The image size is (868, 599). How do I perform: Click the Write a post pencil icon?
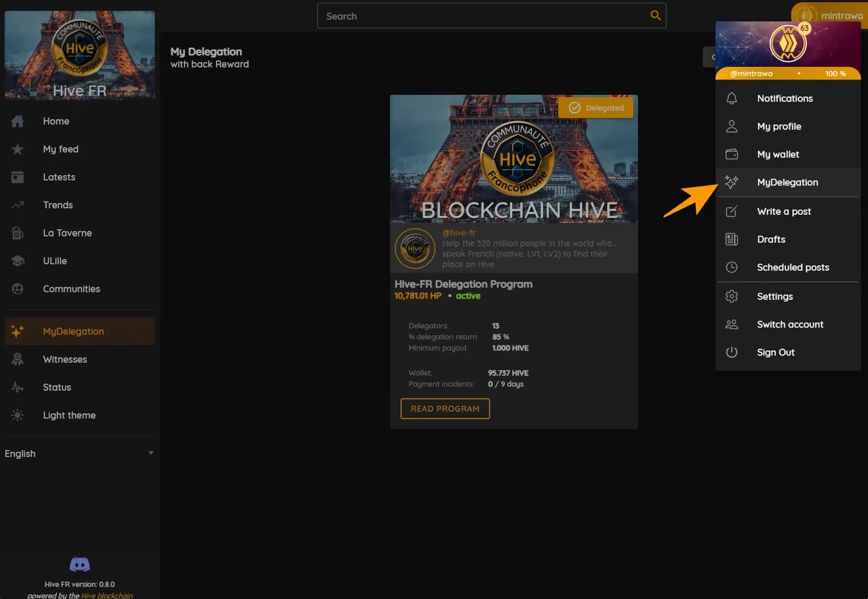tap(732, 212)
